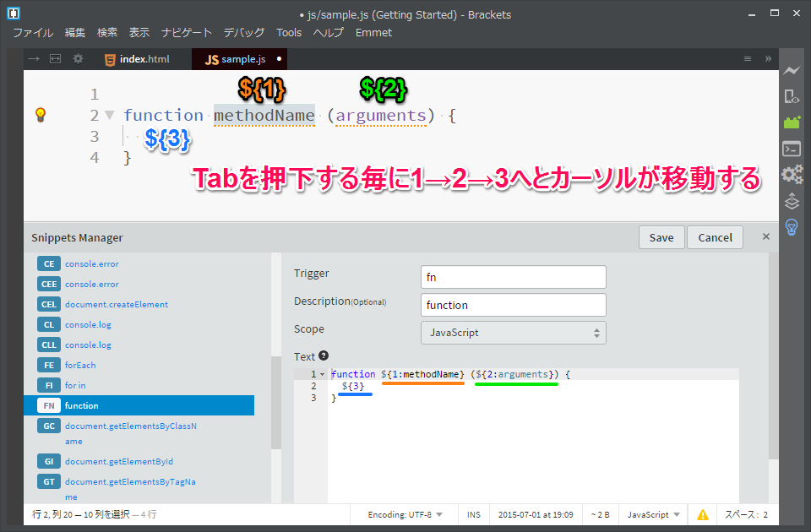Screen dimensions: 811x532
Task: Open the ナビゲート menu
Action: pos(187,33)
